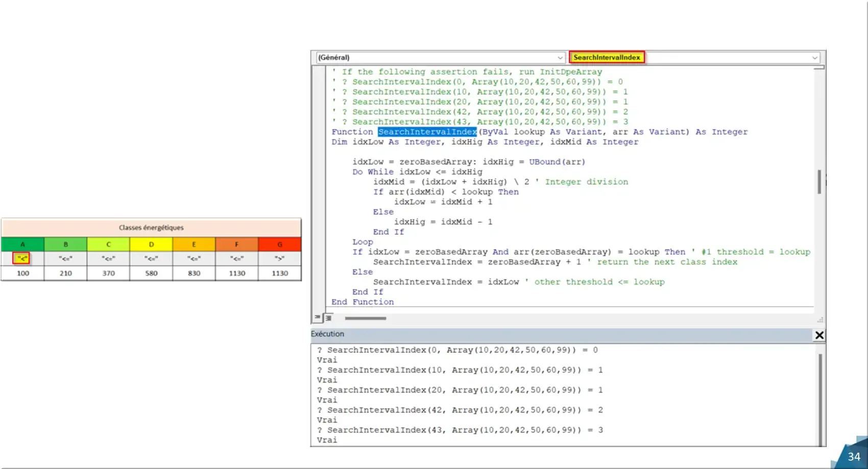Screen dimensions: 868x469
Task: Select red class G header cell
Action: click(280, 244)
